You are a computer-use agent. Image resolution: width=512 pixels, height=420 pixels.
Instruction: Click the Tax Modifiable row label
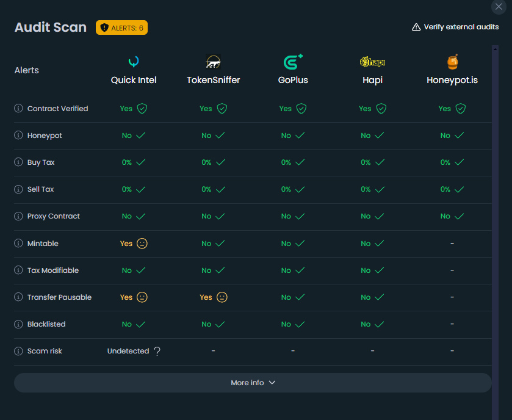click(53, 270)
